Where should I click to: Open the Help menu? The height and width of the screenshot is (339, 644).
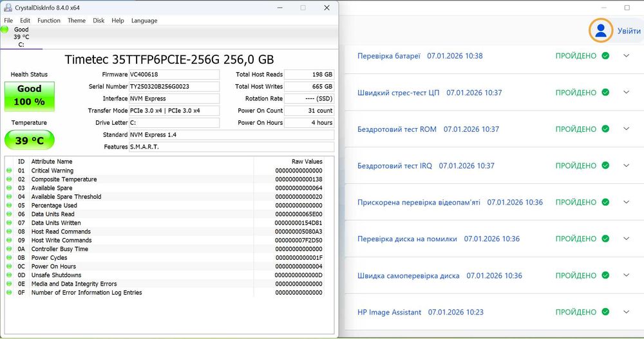pyautogui.click(x=118, y=21)
